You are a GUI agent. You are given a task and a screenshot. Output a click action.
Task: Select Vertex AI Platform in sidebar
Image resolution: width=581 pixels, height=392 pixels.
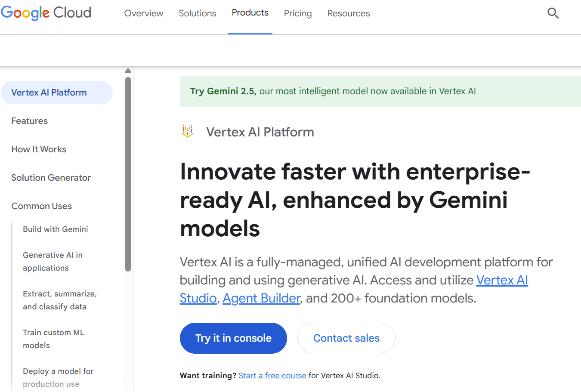tap(57, 93)
